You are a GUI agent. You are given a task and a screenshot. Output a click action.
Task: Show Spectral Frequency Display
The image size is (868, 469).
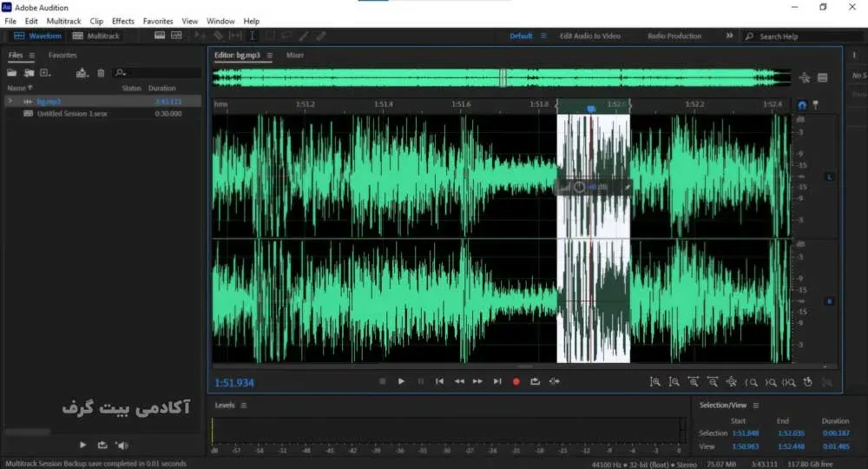160,36
